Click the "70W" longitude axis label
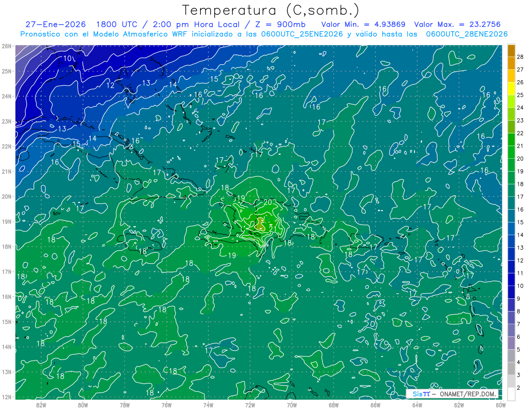 pyautogui.click(x=292, y=405)
